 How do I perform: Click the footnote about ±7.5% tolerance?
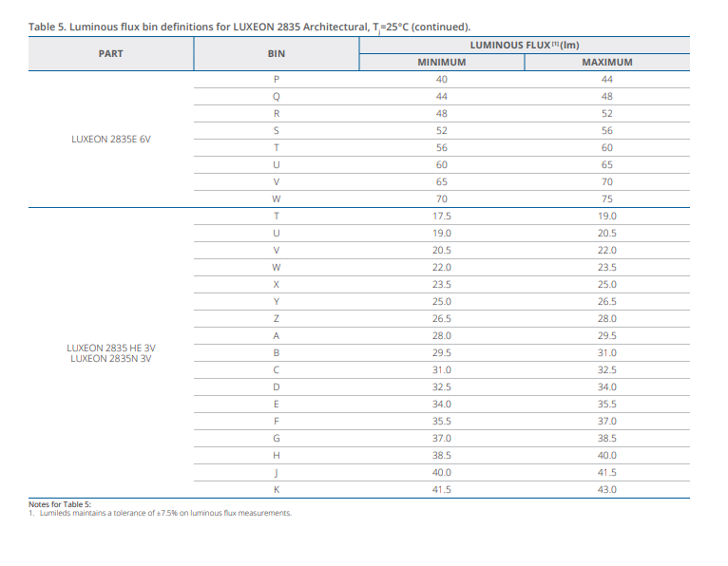pos(161,513)
